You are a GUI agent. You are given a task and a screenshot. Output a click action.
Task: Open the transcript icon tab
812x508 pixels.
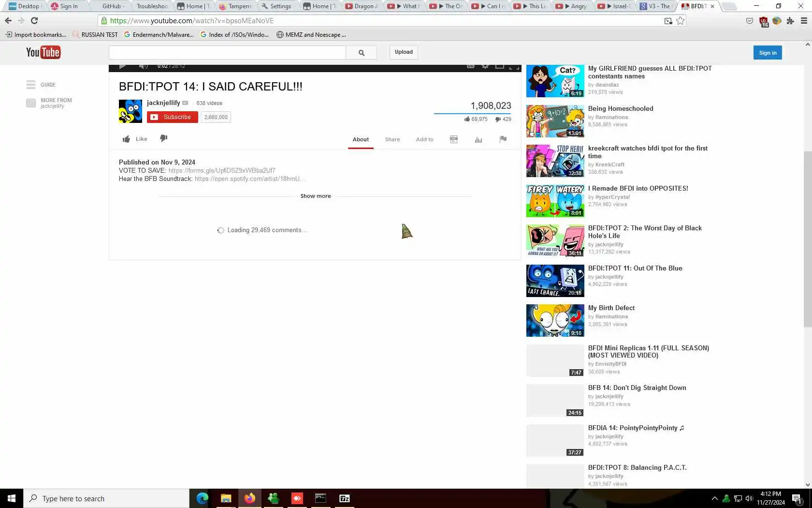[454, 139]
